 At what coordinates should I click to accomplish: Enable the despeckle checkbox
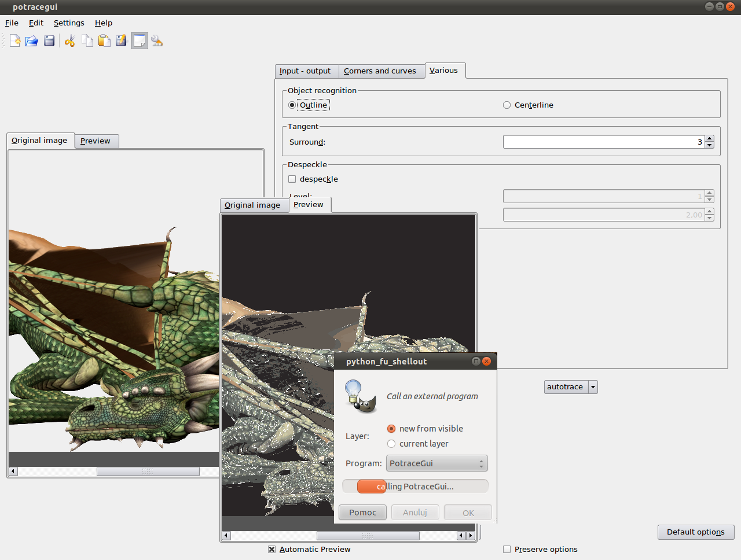coord(292,179)
